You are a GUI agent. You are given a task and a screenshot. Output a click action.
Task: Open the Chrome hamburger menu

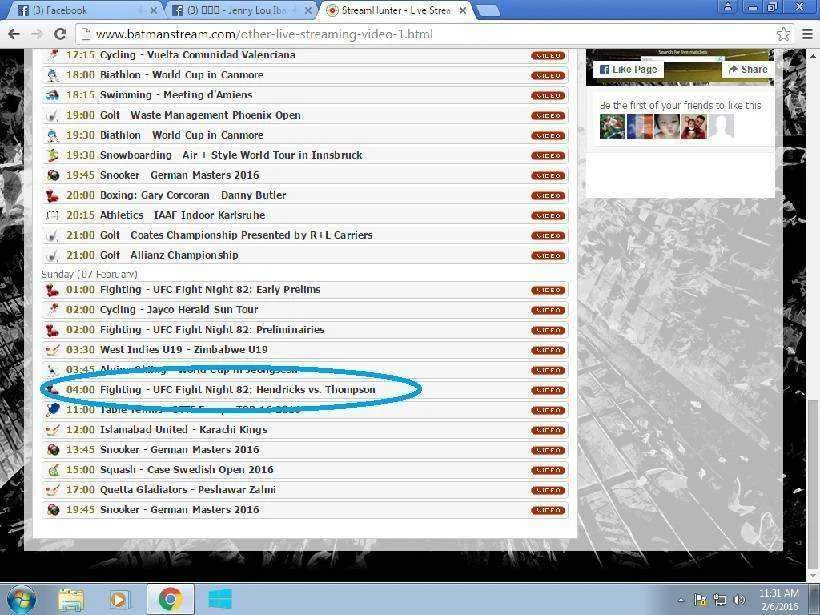pyautogui.click(x=807, y=34)
